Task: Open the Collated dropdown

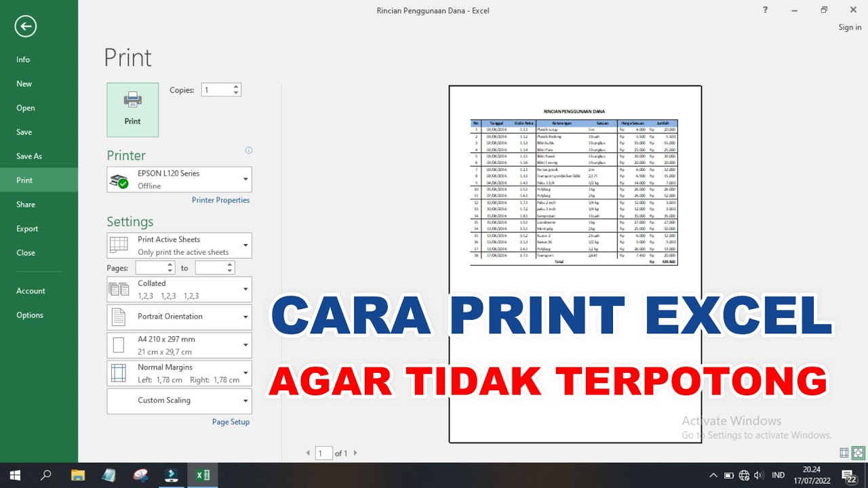Action: (x=179, y=289)
